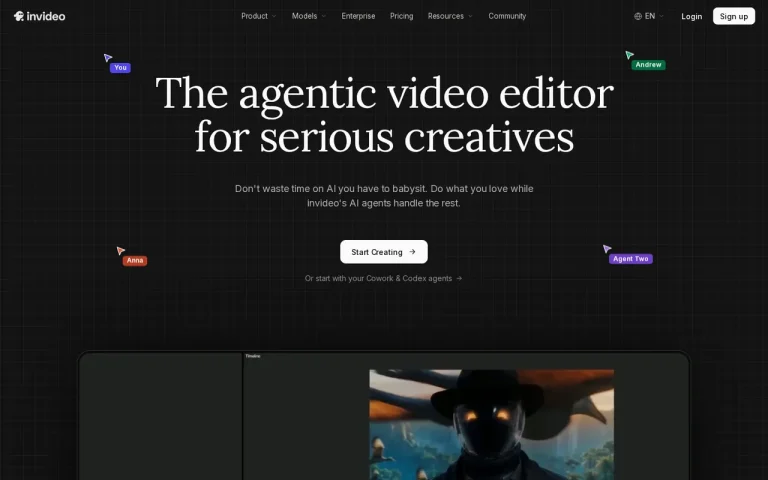
Task: Click the arrow after Codex agents link
Action: pos(459,278)
